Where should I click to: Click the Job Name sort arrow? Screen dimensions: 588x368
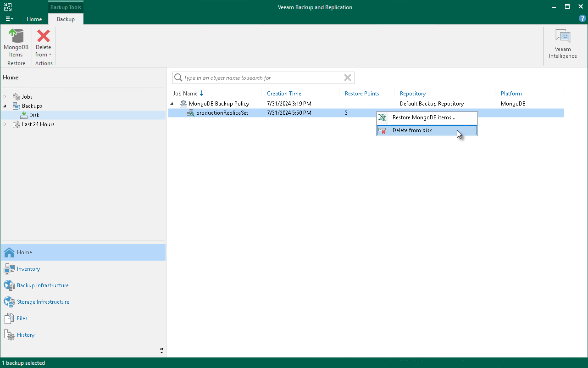coord(202,94)
